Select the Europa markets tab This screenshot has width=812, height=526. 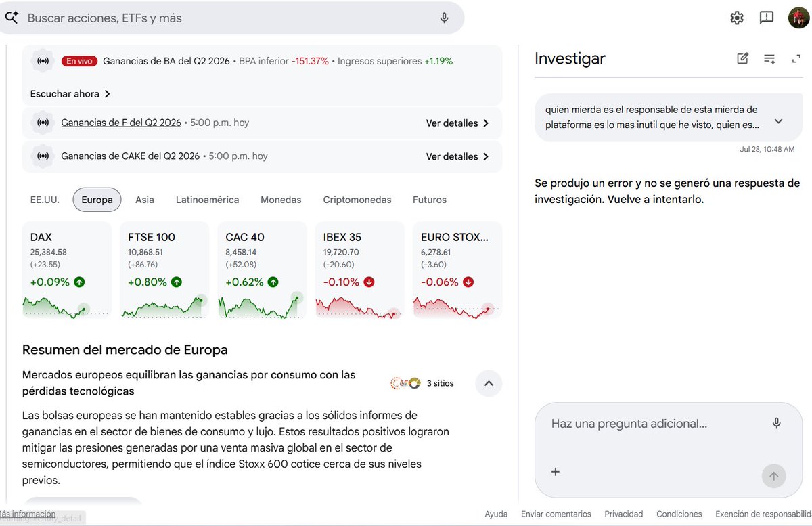click(97, 200)
